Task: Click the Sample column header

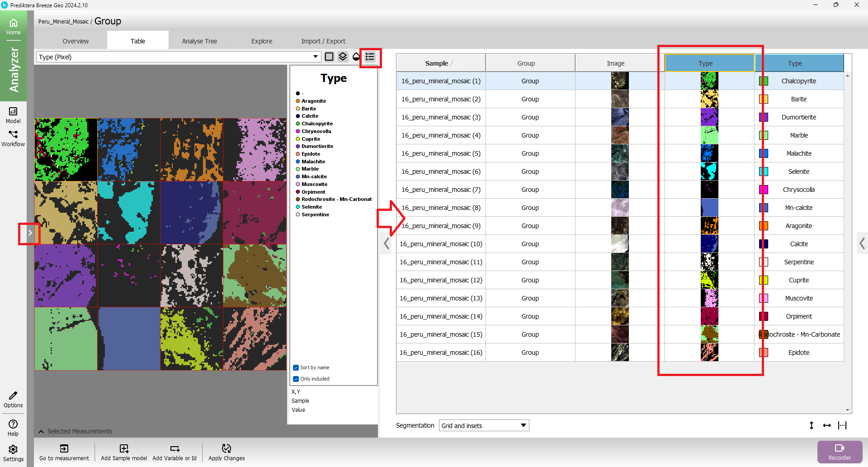Action: [x=437, y=63]
